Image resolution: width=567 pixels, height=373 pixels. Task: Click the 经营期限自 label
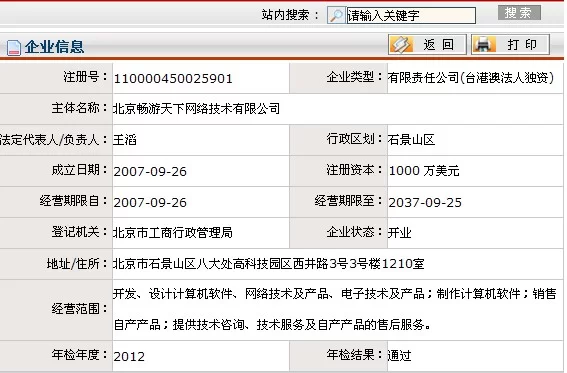point(74,201)
